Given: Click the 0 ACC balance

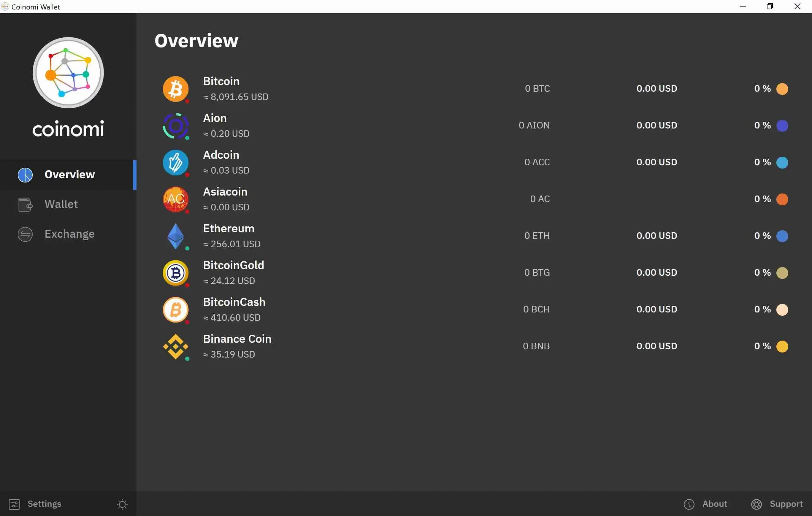Looking at the screenshot, I should coord(537,162).
